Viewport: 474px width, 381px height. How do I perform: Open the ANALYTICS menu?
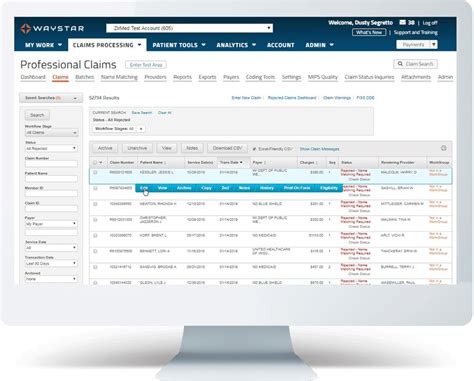[x=236, y=45]
